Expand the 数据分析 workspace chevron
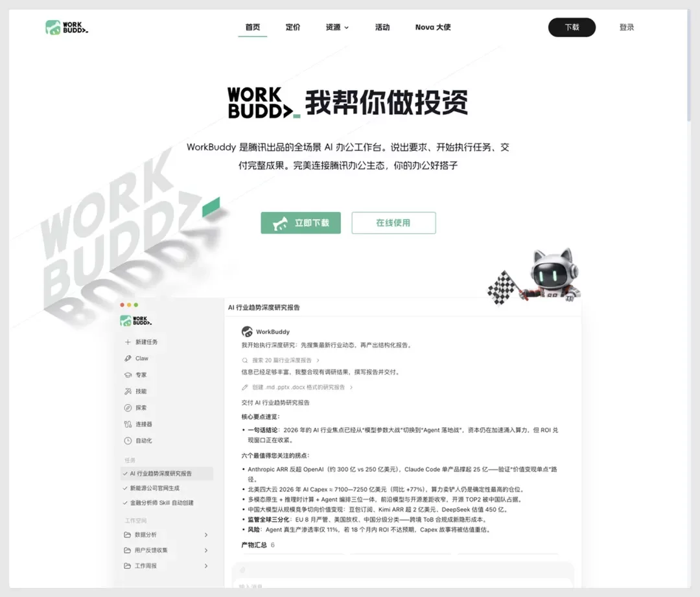Viewport: 700px width, 597px height. pos(206,535)
